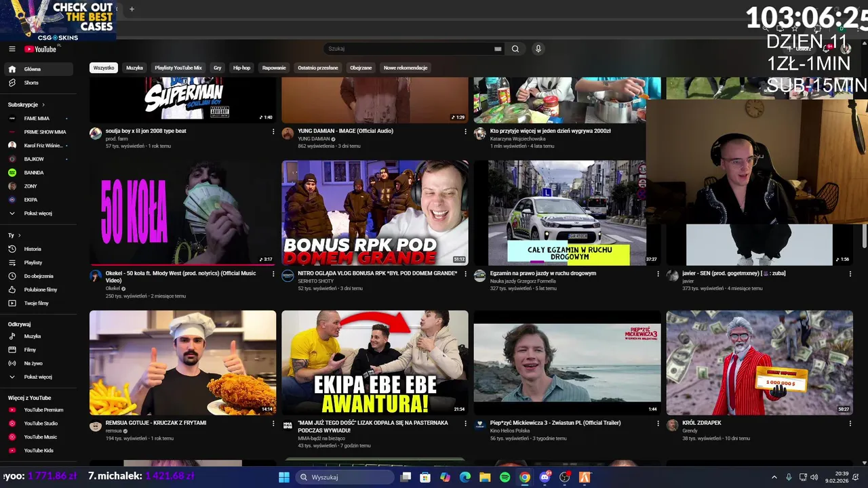Select the Gry filter chip
868x488 pixels.
tap(218, 68)
